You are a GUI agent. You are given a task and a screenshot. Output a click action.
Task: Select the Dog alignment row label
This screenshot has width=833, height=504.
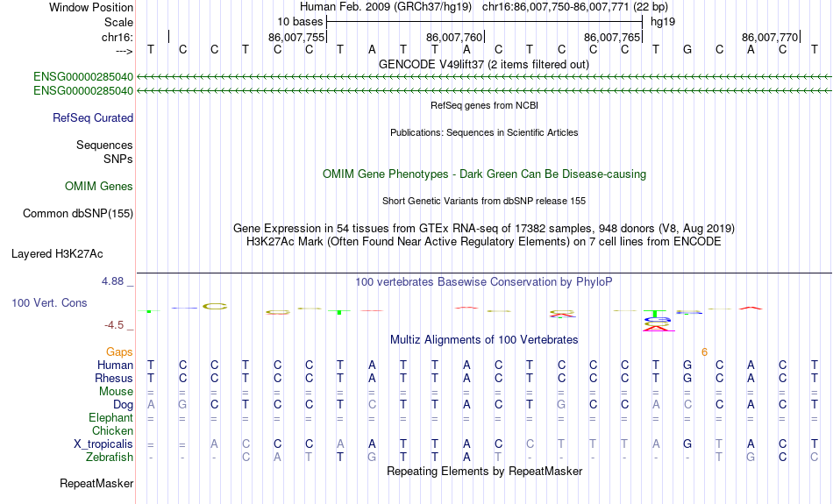(x=123, y=405)
